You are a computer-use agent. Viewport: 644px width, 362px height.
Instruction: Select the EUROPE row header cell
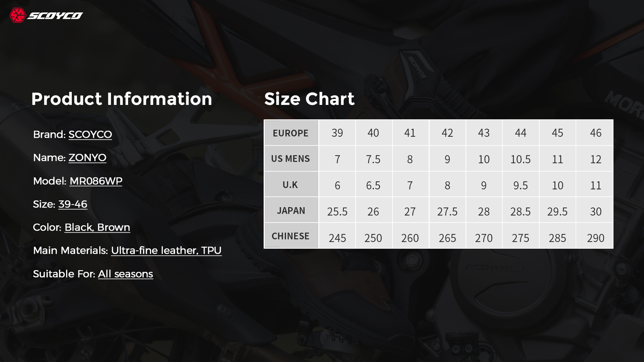click(x=291, y=133)
